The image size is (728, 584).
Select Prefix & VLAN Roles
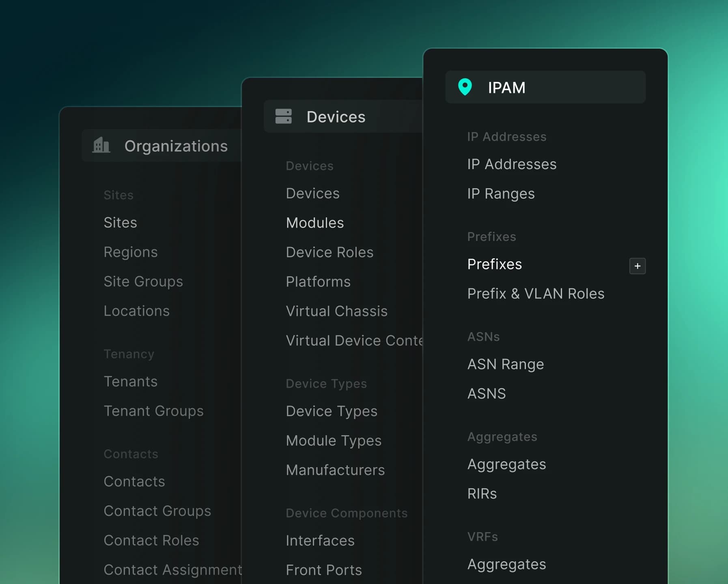[x=536, y=294]
